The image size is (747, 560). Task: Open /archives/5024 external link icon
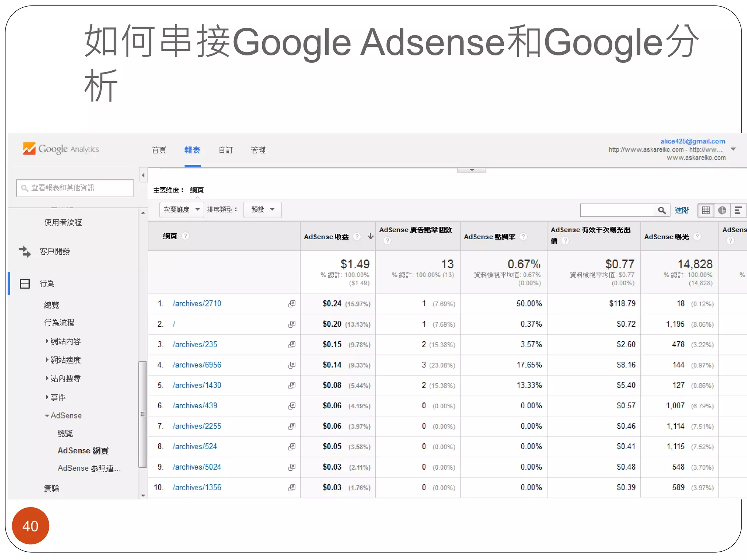pos(292,467)
